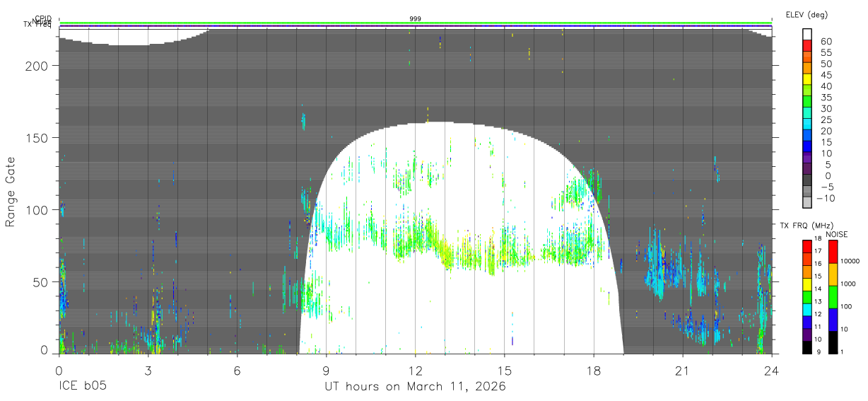Click the cyan TX FRQ swatch between 12 and 13
Image resolution: width=868 pixels, height=401 pixels.
807,309
